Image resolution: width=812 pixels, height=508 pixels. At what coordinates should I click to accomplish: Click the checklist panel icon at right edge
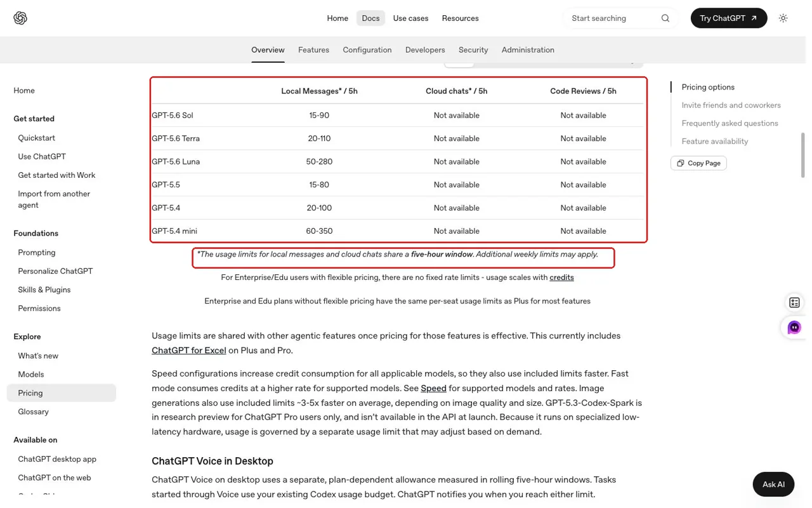click(794, 303)
